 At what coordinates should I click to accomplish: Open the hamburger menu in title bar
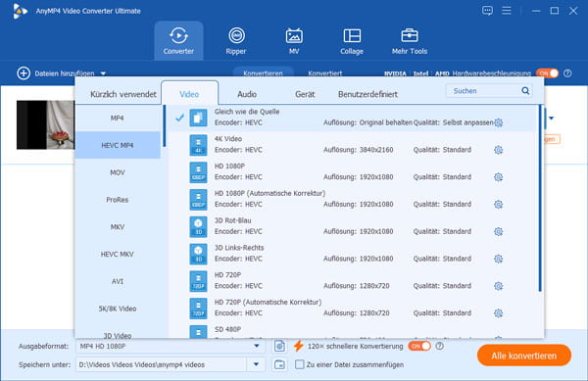click(x=507, y=11)
